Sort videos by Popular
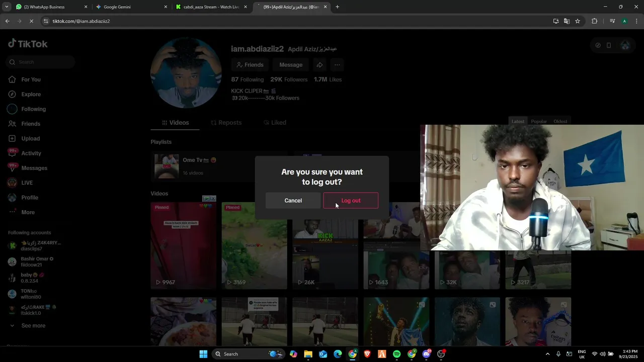Screen dimensions: 644x362 point(538,121)
